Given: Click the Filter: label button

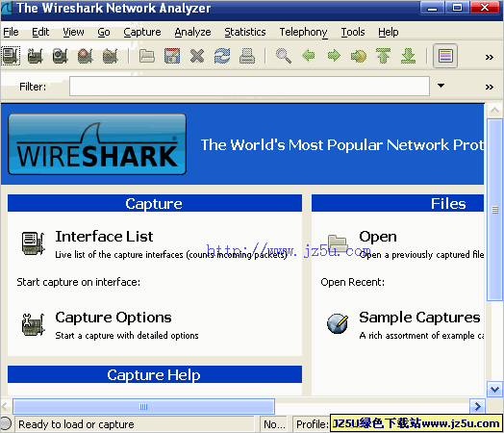Looking at the screenshot, I should [x=33, y=87].
